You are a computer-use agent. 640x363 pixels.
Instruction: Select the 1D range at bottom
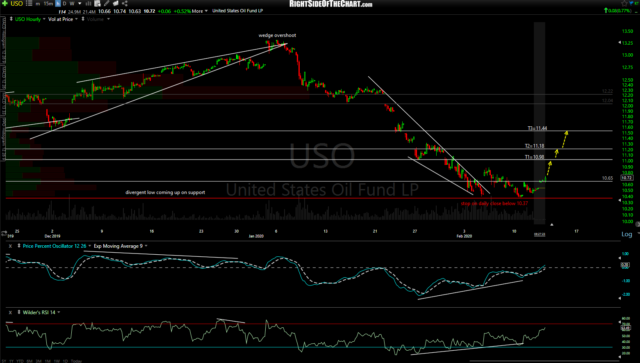coord(65,361)
